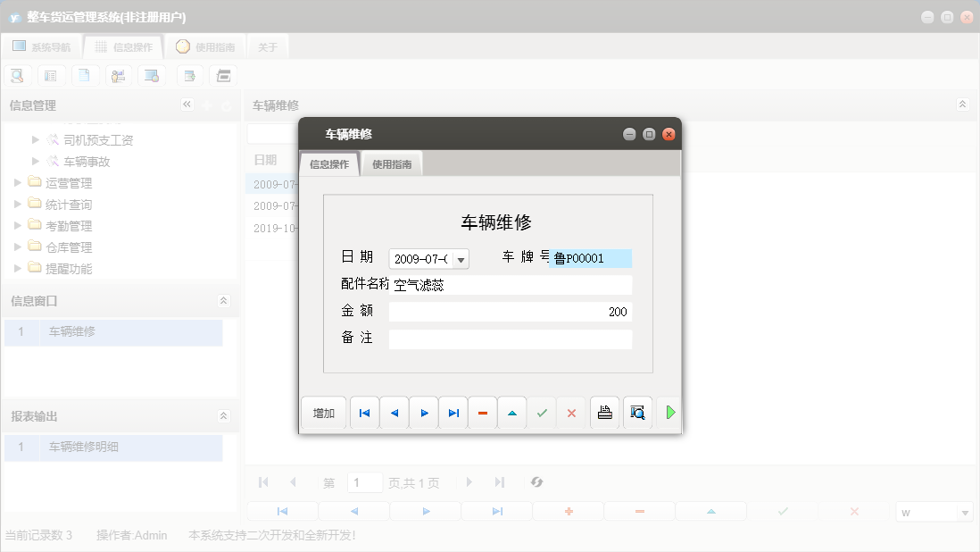
Task: Click the print icon in the 车辆维修 dialog
Action: click(x=604, y=412)
